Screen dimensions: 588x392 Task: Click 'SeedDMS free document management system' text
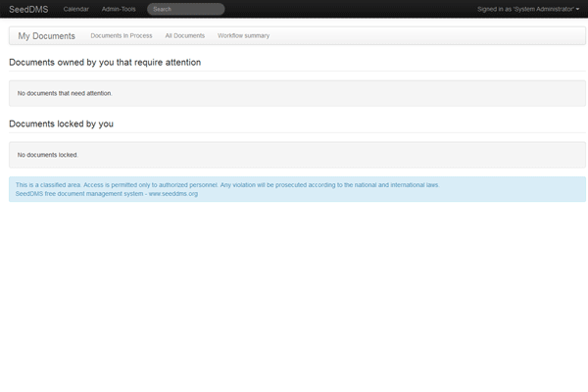point(79,194)
